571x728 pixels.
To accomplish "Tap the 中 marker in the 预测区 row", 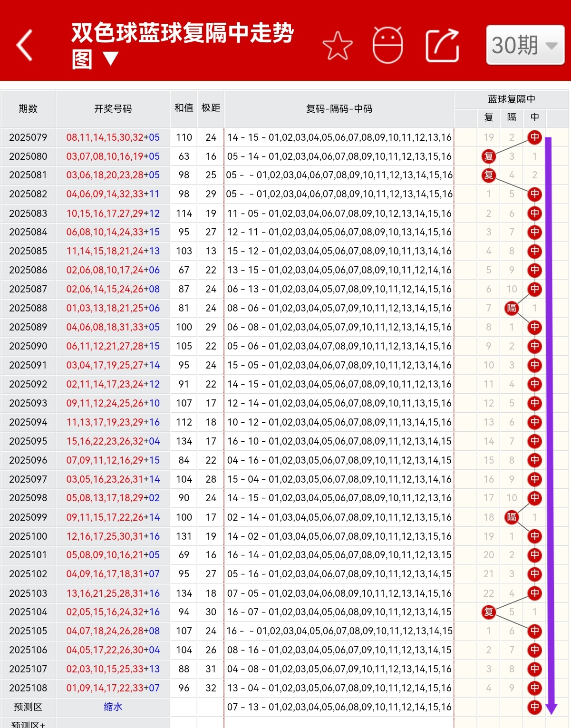I will (x=534, y=707).
